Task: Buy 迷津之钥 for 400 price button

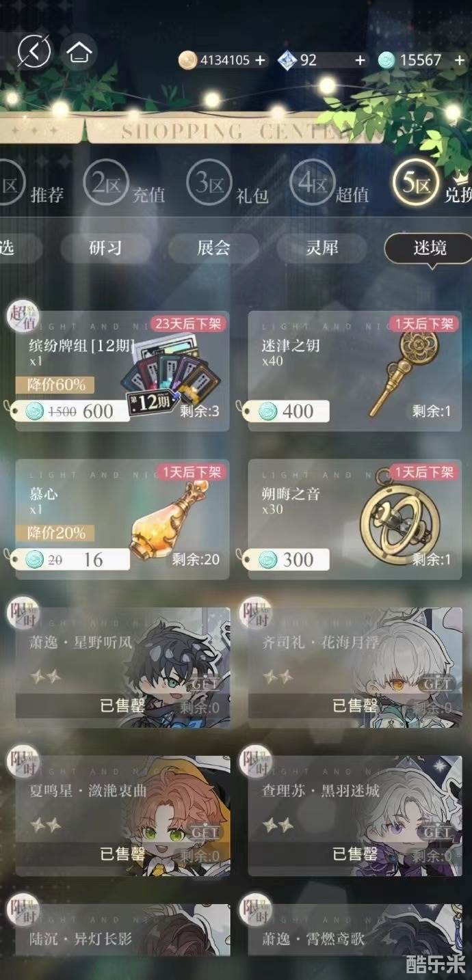Action: (287, 411)
